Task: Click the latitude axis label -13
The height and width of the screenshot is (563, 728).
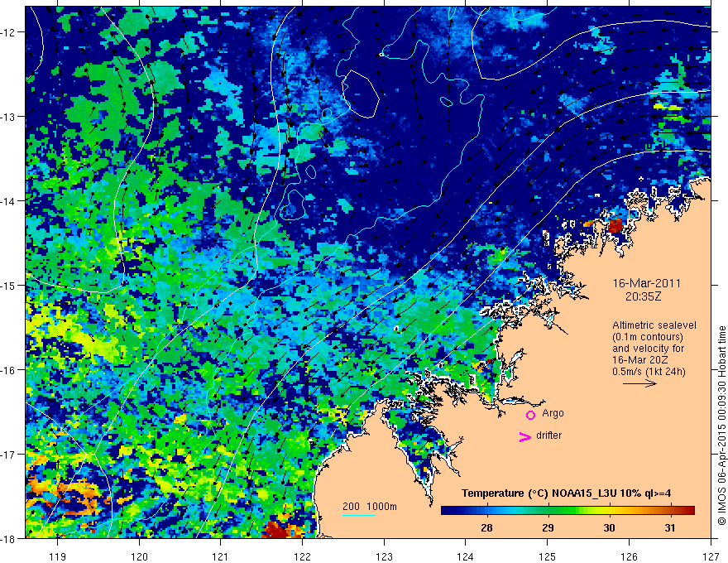Action: pos(8,117)
